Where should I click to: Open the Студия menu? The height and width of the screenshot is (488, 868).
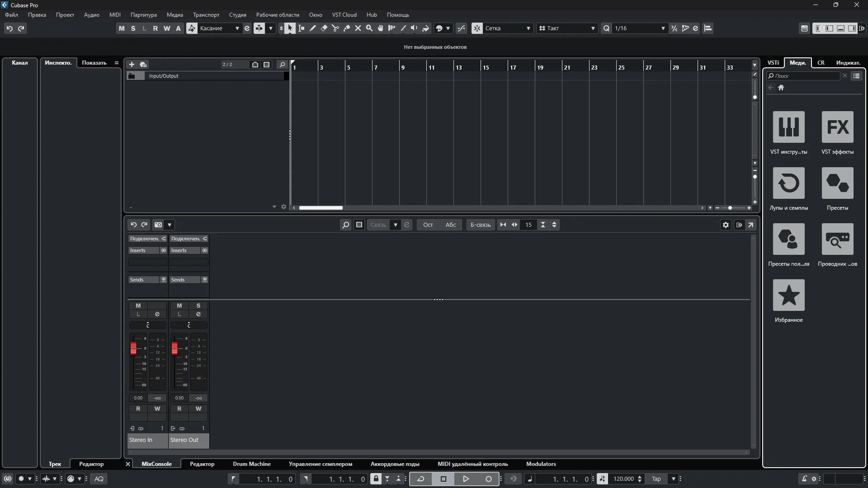pos(237,15)
